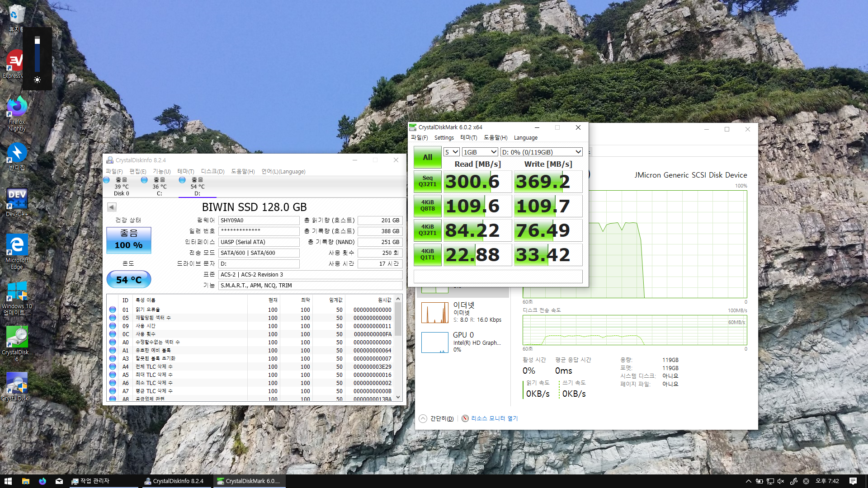Click the status circle for attribute 01
This screenshot has height=488, width=868.
[x=113, y=310]
